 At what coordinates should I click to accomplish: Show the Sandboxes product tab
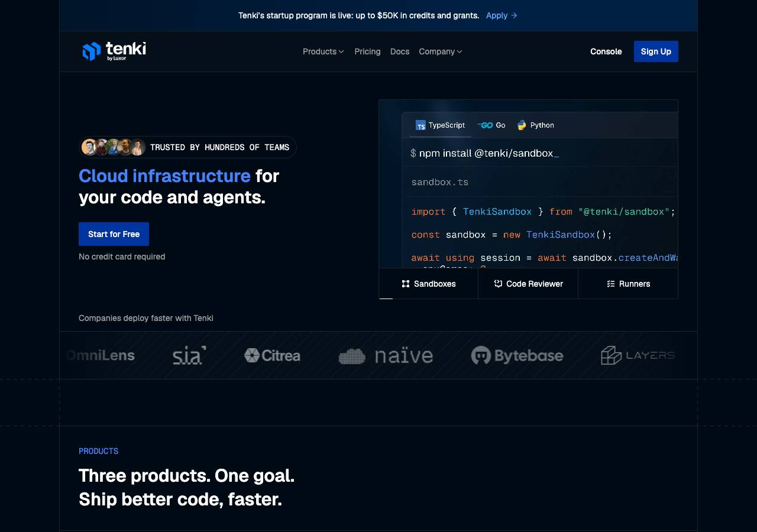click(429, 284)
